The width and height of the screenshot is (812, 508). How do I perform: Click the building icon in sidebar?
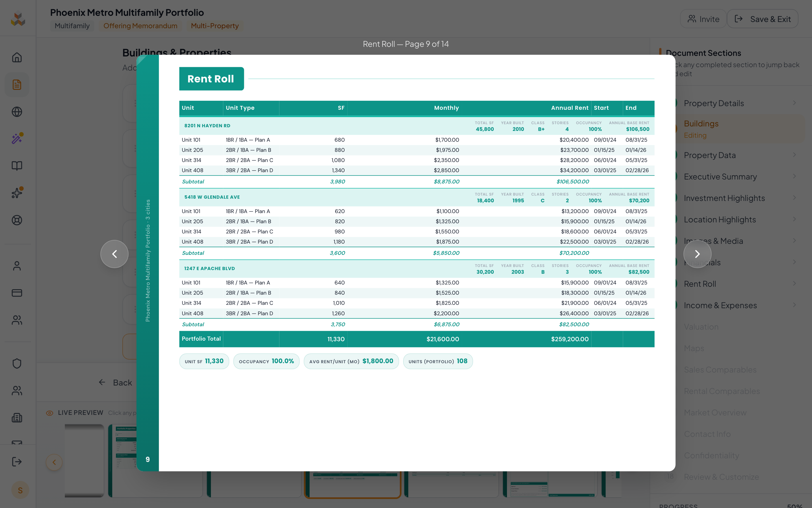pyautogui.click(x=17, y=418)
